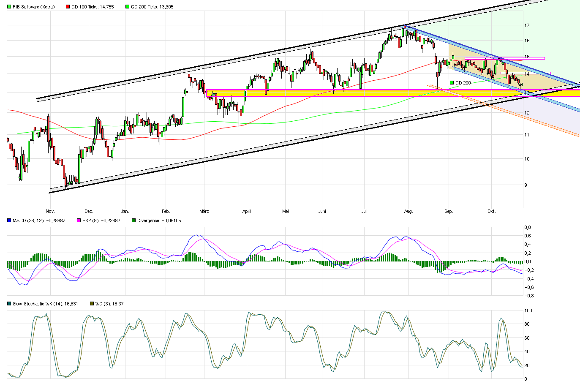The image size is (580, 392).
Task: Click the 'März' month label on the time axis
Action: pos(204,211)
